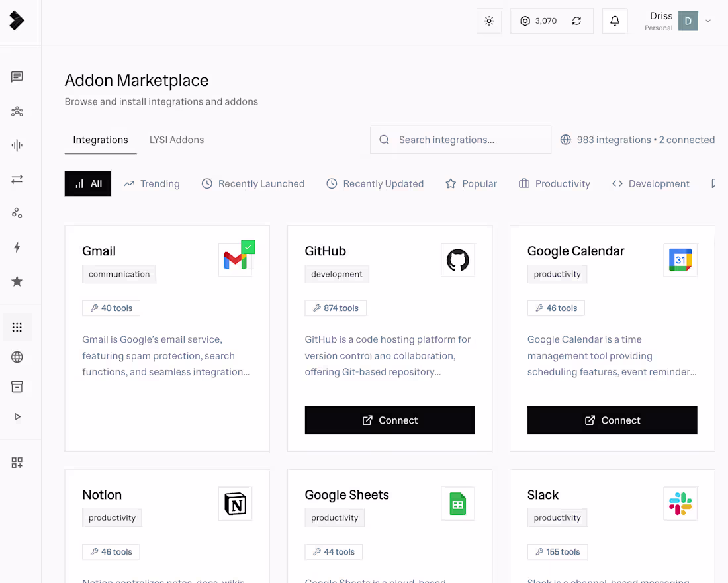Click the communication tag on Gmail
728x583 pixels.
point(119,274)
